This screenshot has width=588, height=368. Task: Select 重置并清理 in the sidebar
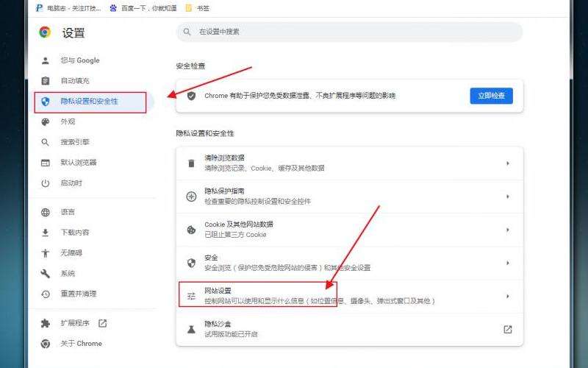coord(79,294)
